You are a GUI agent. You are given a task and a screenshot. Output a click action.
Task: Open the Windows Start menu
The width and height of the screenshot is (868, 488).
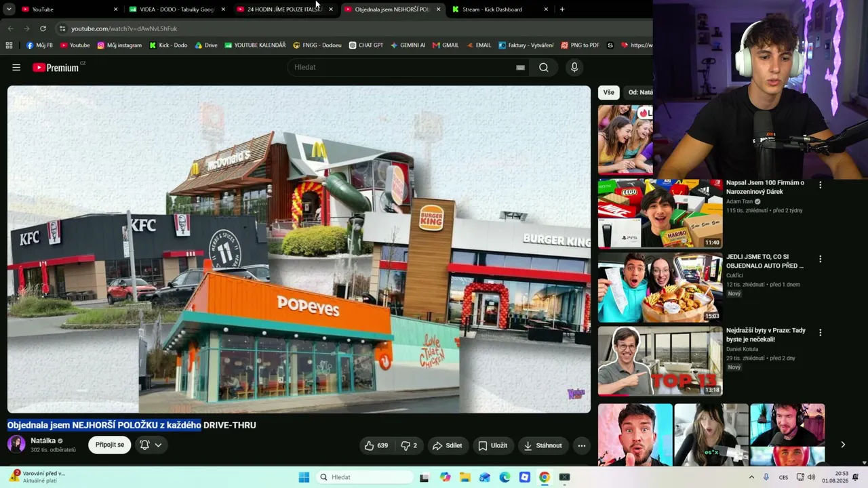(x=304, y=477)
